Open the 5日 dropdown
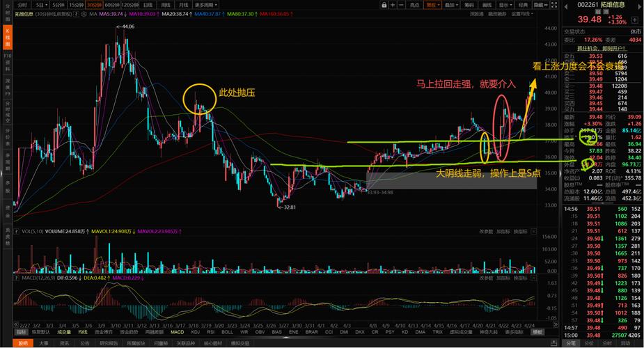 pyautogui.click(x=40, y=5)
